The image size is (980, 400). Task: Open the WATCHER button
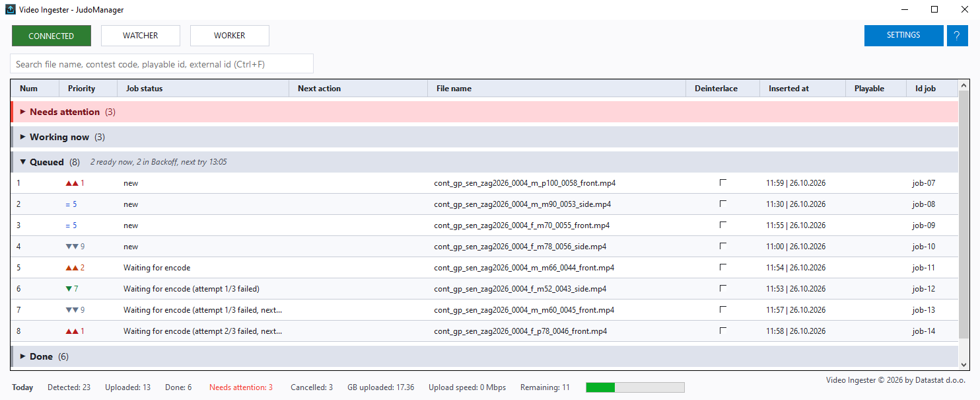pyautogui.click(x=141, y=36)
